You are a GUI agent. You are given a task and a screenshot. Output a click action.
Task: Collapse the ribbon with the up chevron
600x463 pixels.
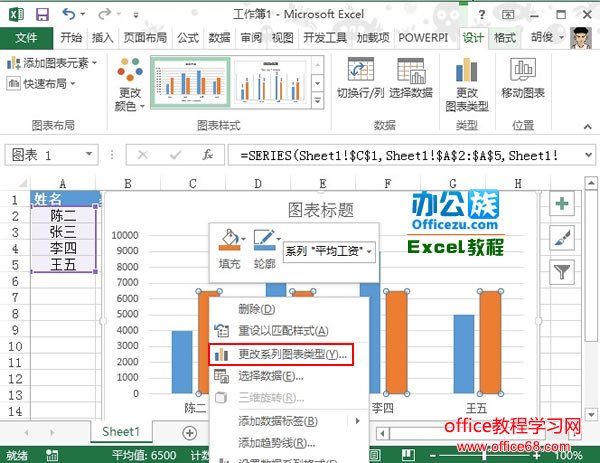(x=588, y=126)
